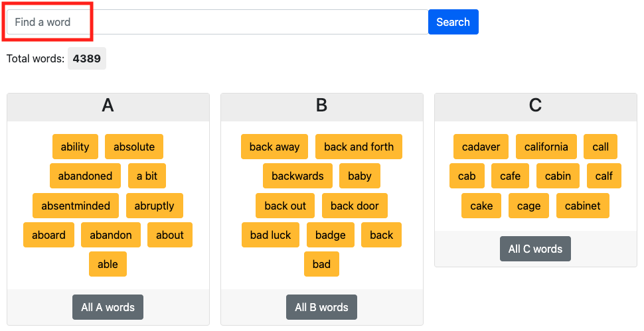Choose the abruptly word tag
The height and width of the screenshot is (331, 644).
155,206
